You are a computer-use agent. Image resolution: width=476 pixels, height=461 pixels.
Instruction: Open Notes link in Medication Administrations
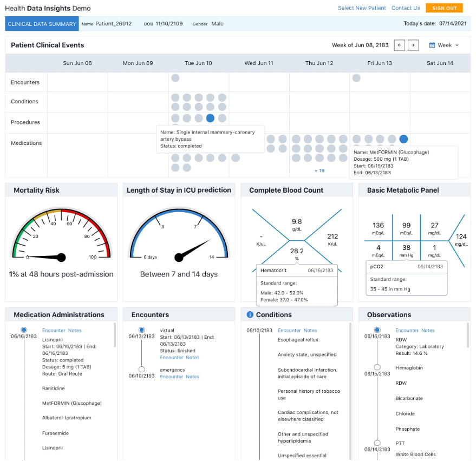click(x=75, y=330)
